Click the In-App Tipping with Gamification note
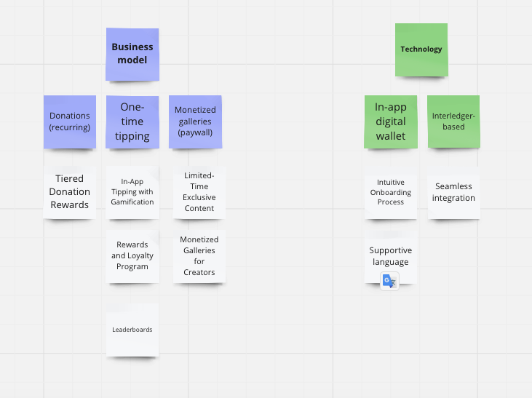 (132, 192)
